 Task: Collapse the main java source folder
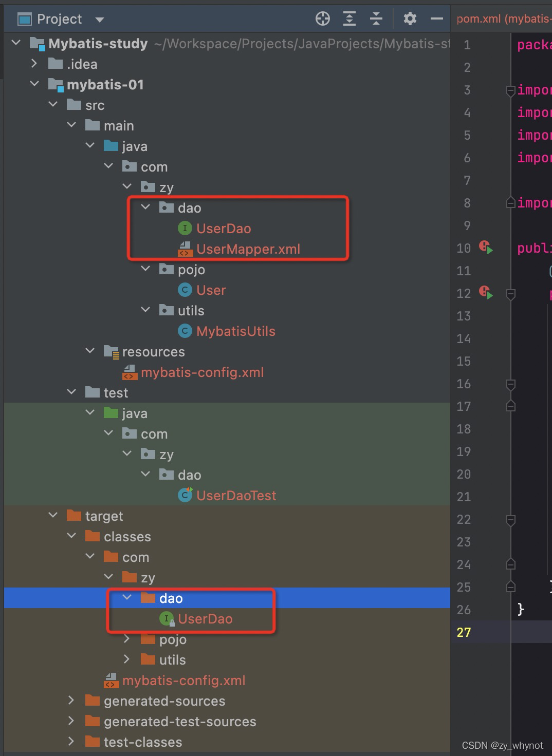(x=90, y=145)
